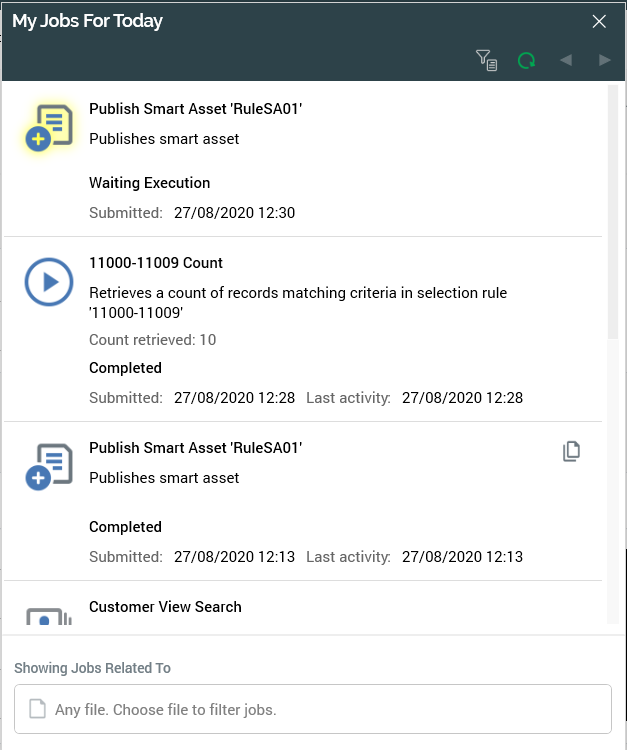Open the job filter options icon

tap(486, 61)
